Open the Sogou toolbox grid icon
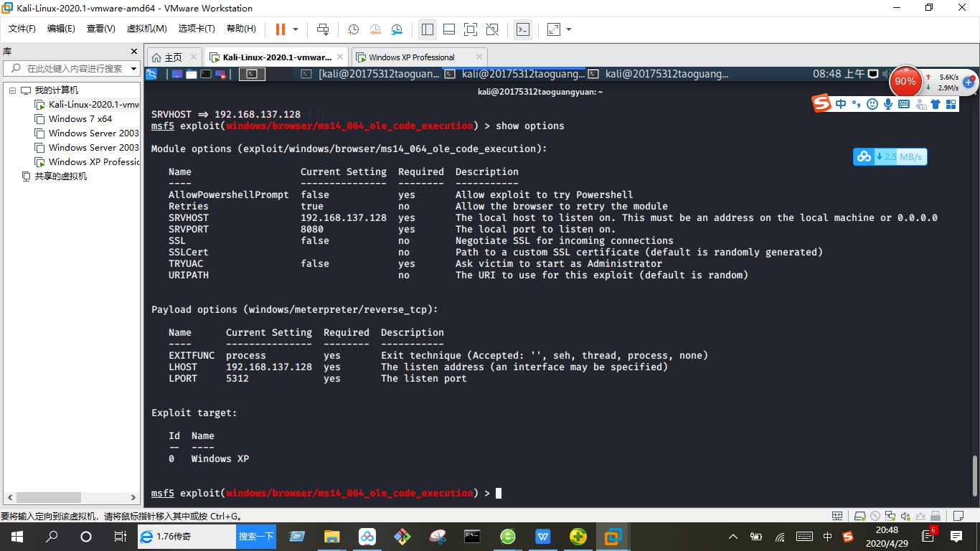 tap(951, 104)
